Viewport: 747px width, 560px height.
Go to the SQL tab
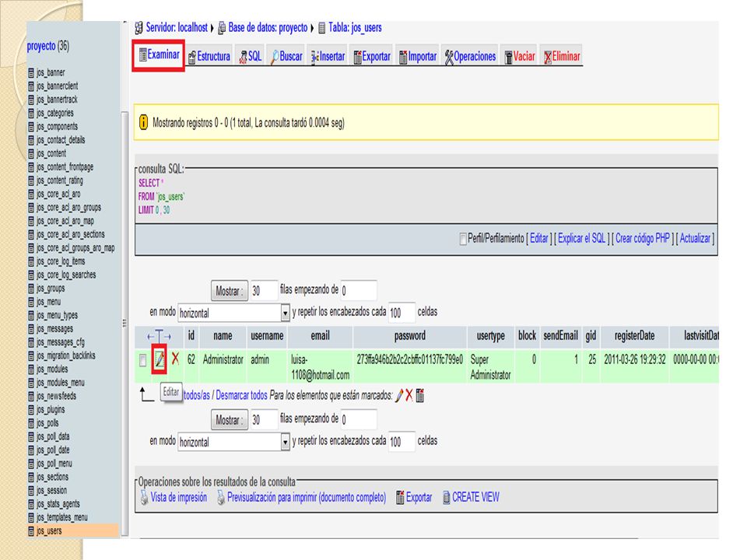[250, 57]
